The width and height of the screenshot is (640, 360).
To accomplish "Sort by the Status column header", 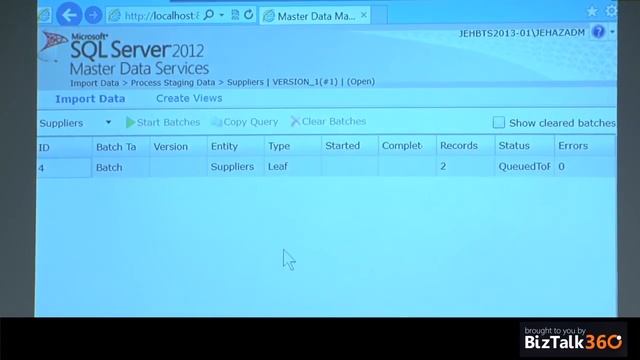I will click(524, 146).
